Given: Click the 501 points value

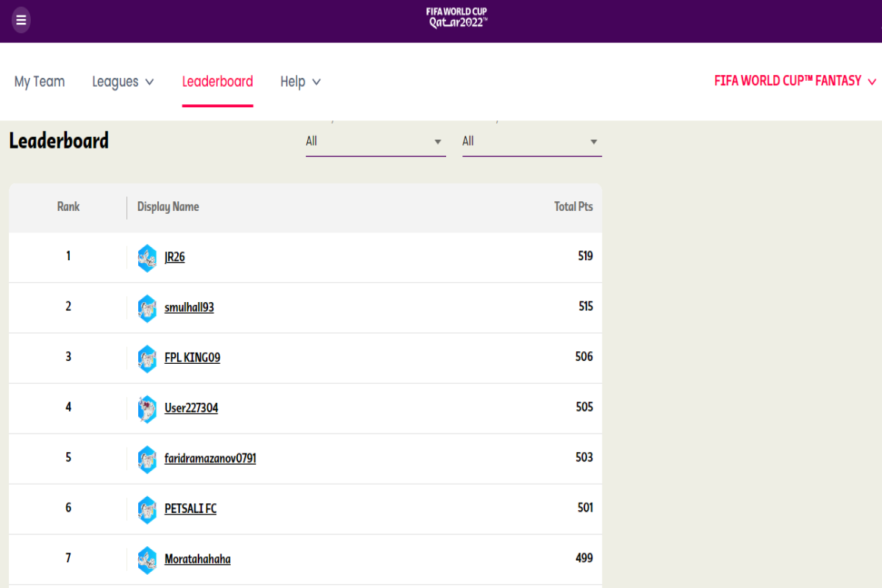Looking at the screenshot, I should coord(585,508).
